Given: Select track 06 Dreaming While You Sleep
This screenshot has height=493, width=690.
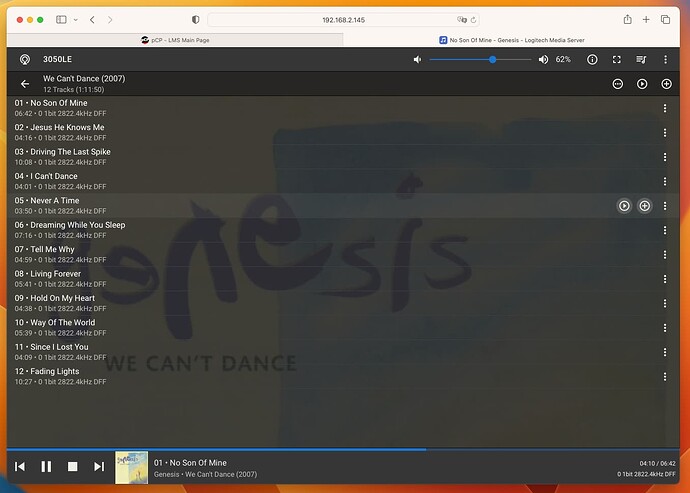Looking at the screenshot, I should pos(343,230).
